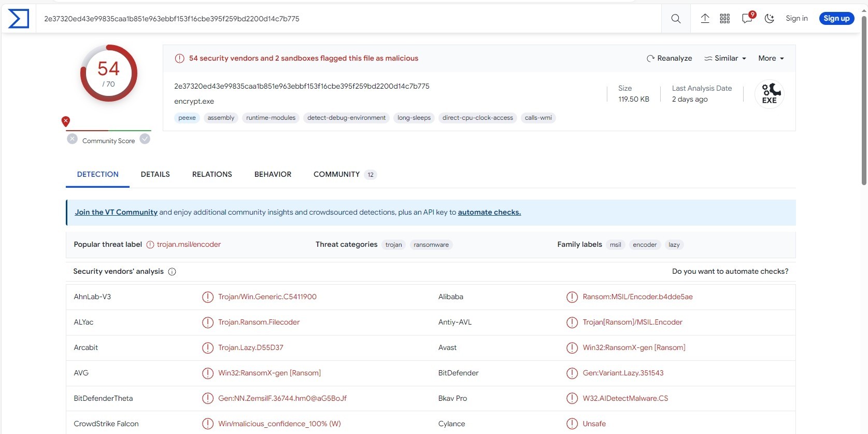The image size is (868, 434).
Task: Switch to the DETAILS tab
Action: click(155, 175)
